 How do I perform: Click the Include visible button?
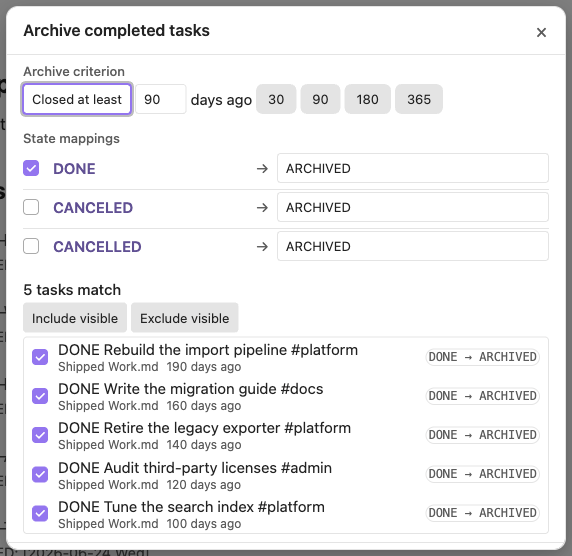click(x=75, y=318)
